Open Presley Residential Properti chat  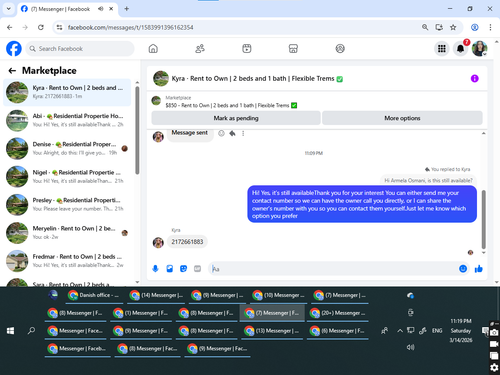pyautogui.click(x=67, y=204)
